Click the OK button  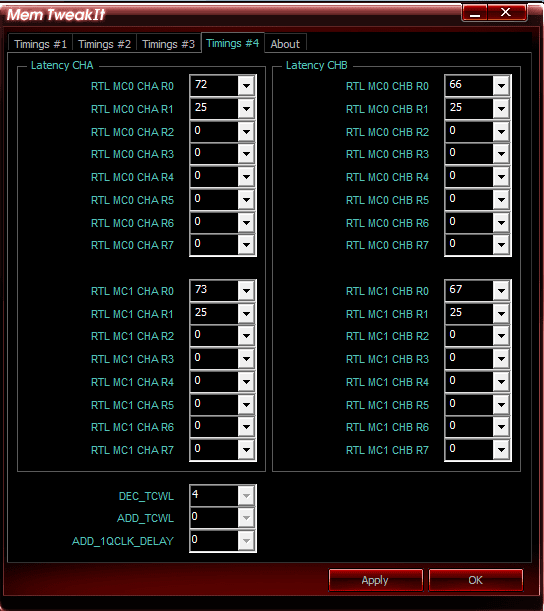[x=475, y=580]
